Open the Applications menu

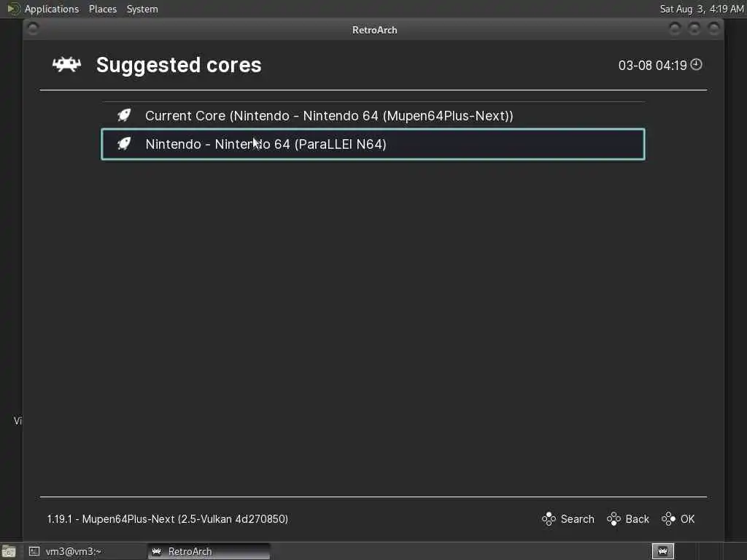(51, 9)
